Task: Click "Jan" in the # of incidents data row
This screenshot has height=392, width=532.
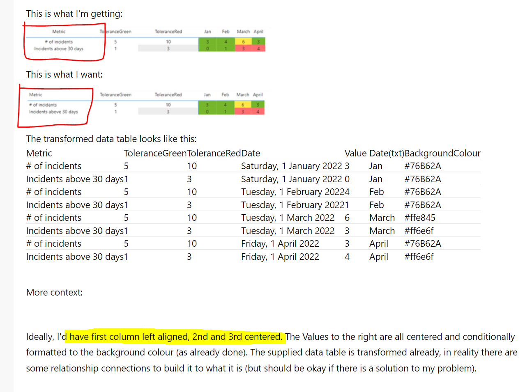Action: click(376, 166)
